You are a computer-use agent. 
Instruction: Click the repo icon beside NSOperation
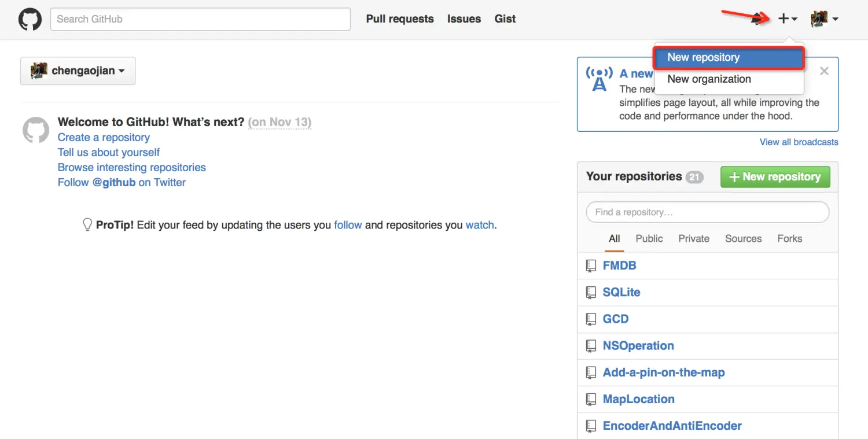point(591,346)
